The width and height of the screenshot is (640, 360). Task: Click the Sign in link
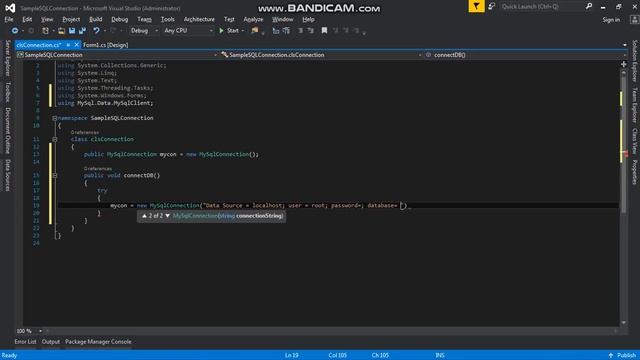611,19
